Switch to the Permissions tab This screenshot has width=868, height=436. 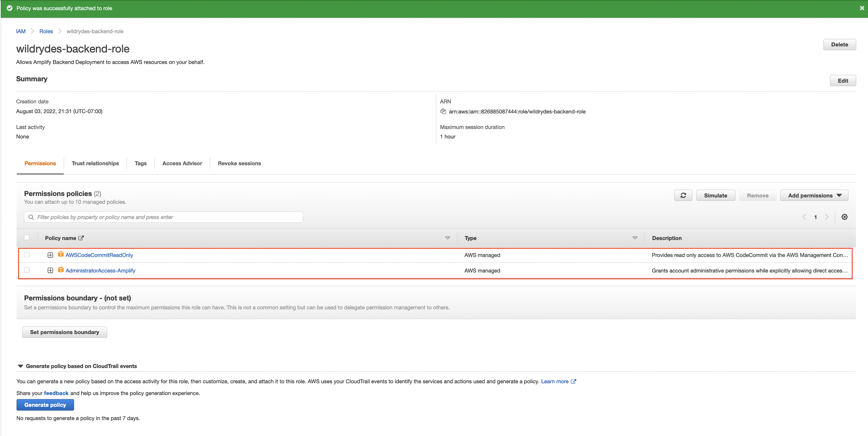(40, 163)
